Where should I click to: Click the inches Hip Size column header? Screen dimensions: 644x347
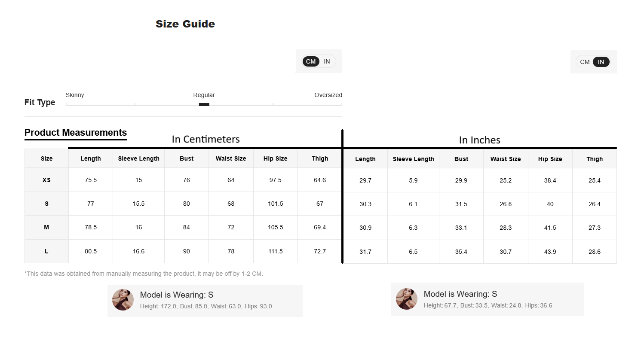[x=550, y=159]
